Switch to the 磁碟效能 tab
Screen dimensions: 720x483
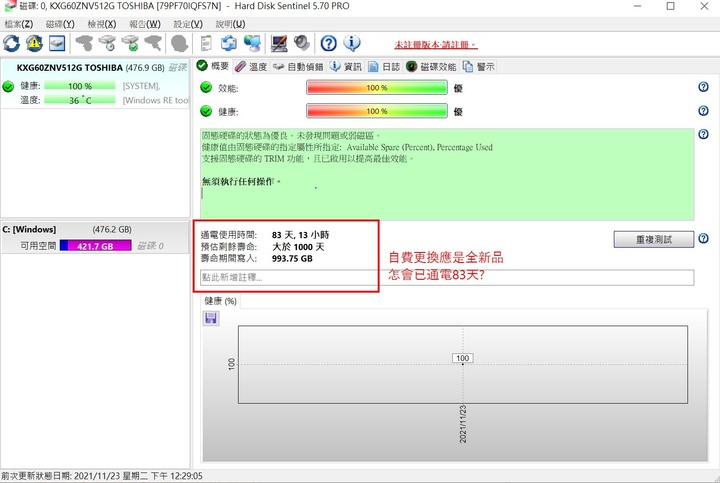click(431, 67)
